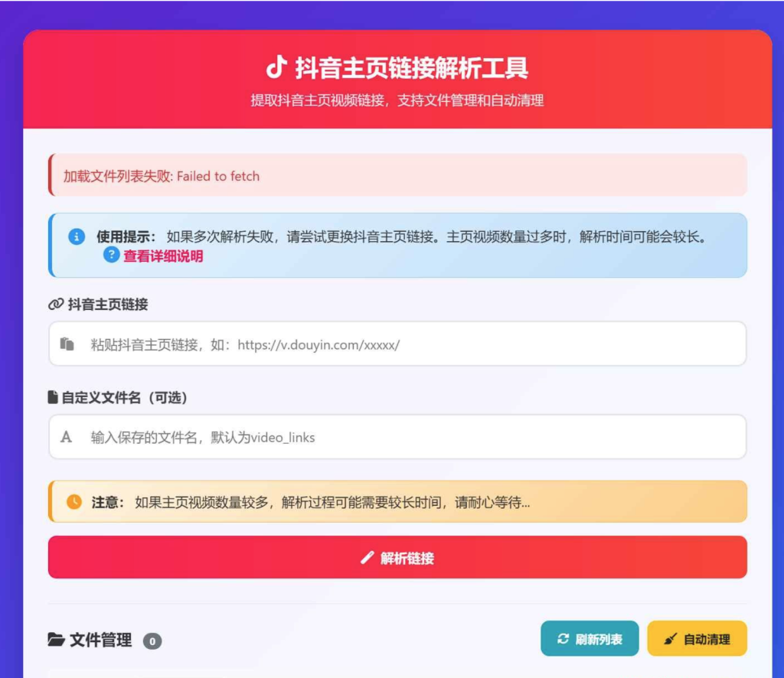Click the question mark help icon
This screenshot has height=678, width=784.
click(x=112, y=256)
